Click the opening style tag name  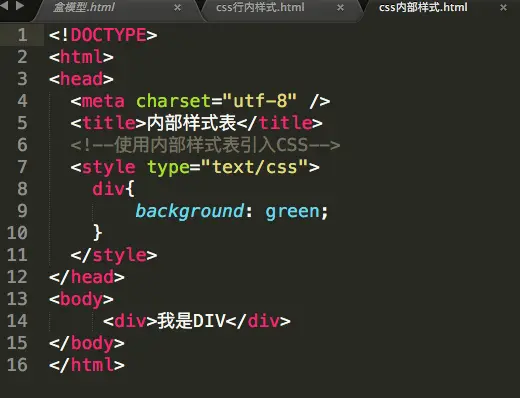point(108,167)
